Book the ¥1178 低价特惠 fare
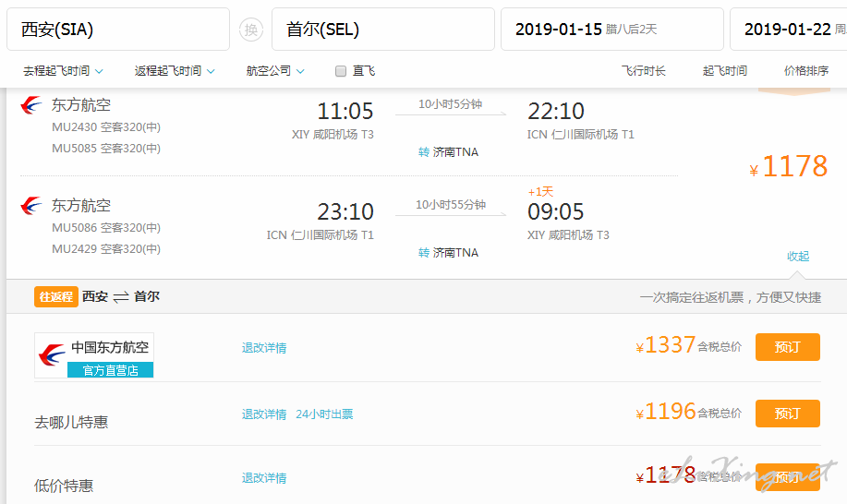 (x=788, y=477)
